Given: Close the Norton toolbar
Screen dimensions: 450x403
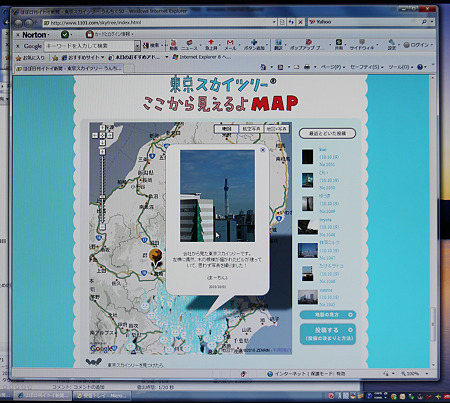Looking at the screenshot, I should (18, 35).
